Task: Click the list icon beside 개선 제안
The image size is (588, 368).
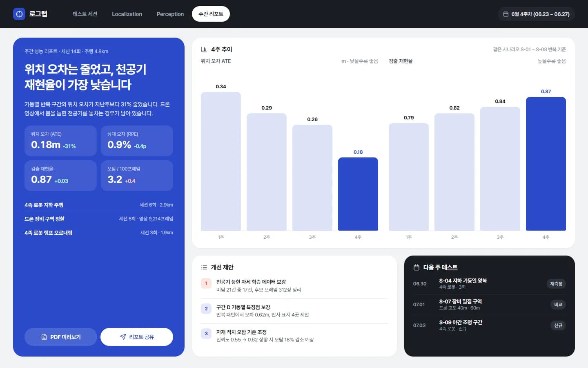Action: [x=204, y=267]
